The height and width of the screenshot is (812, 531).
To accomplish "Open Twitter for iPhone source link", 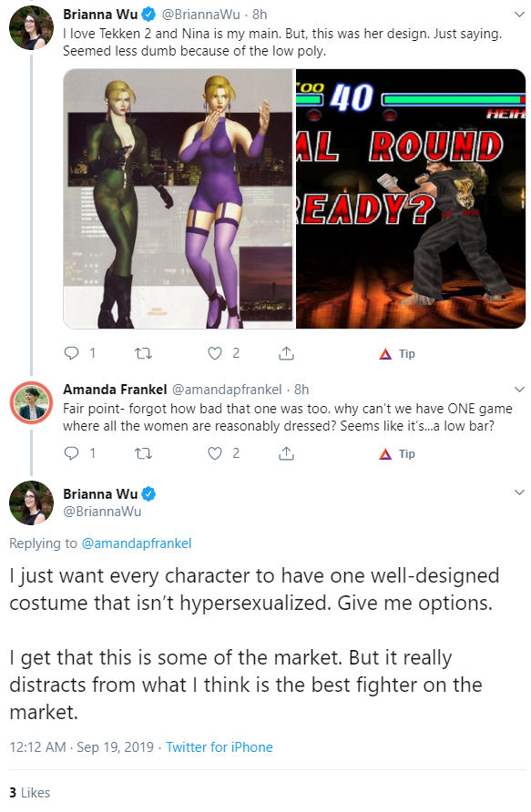I will point(220,747).
